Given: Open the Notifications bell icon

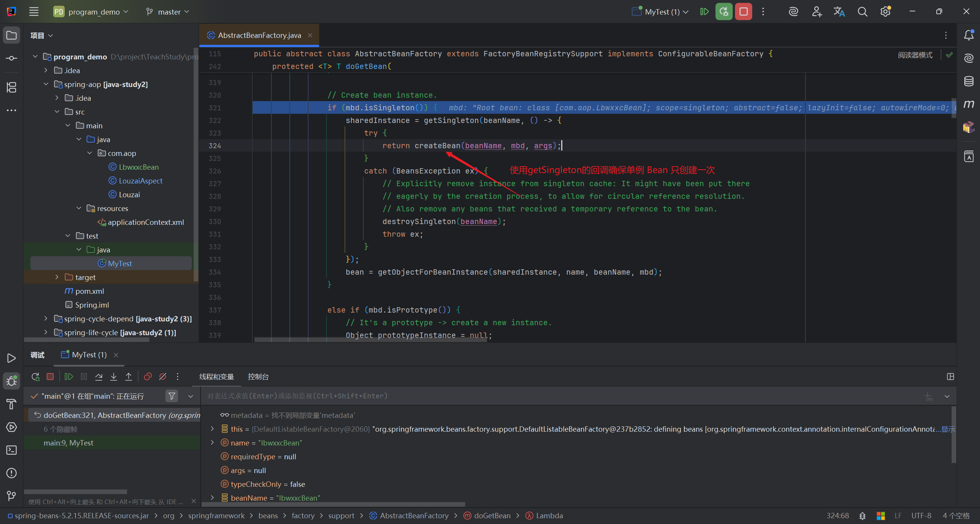Looking at the screenshot, I should click(969, 35).
